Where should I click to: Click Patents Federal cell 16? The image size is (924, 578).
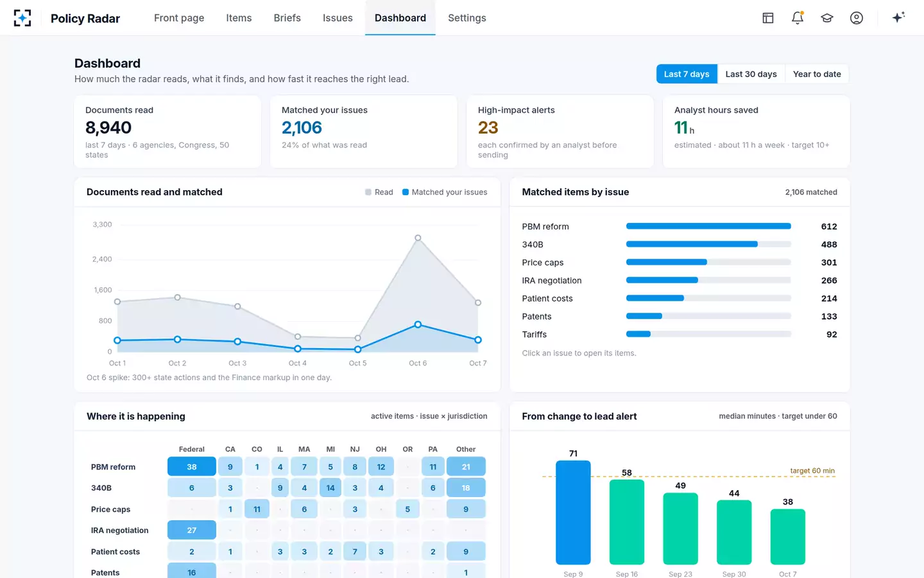192,572
